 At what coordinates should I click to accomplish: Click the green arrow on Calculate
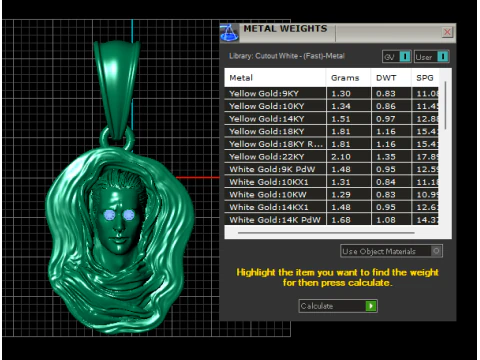tap(371, 306)
